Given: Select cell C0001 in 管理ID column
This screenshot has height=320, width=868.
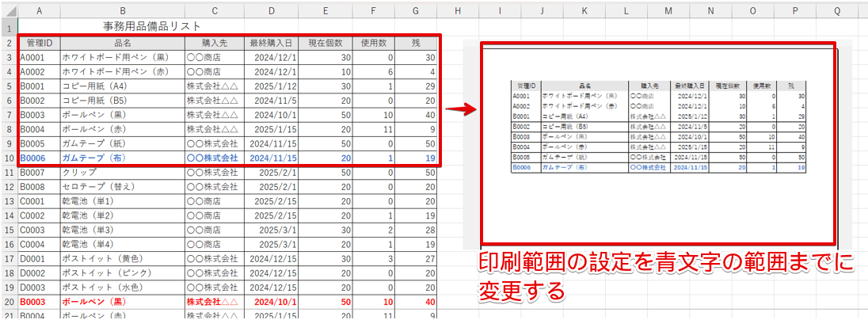Looking at the screenshot, I should coord(39,201).
